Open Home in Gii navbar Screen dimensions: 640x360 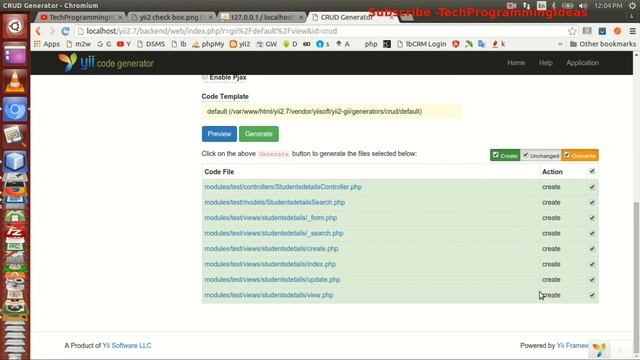tap(516, 63)
